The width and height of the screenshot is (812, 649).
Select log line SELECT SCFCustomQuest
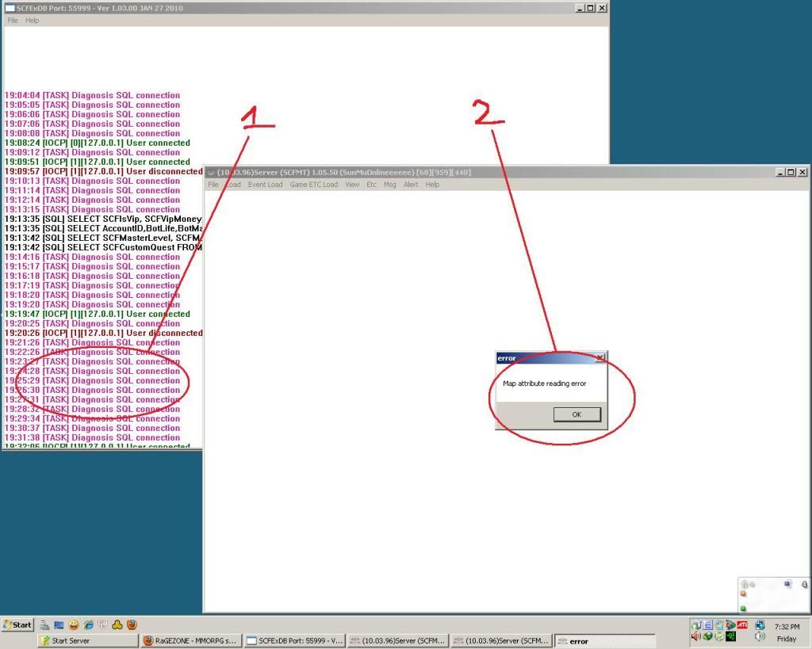pos(104,247)
